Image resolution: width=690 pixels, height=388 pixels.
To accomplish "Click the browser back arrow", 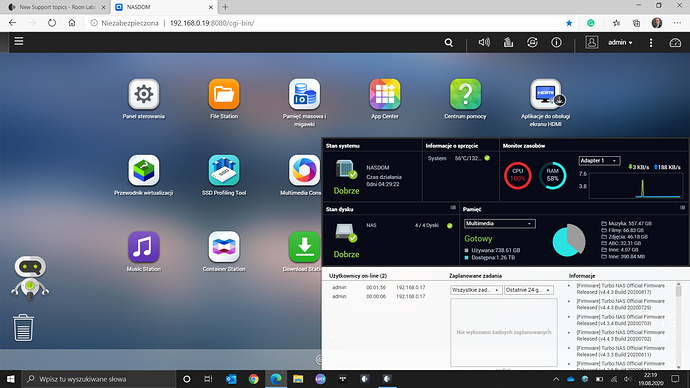I will pyautogui.click(x=12, y=23).
